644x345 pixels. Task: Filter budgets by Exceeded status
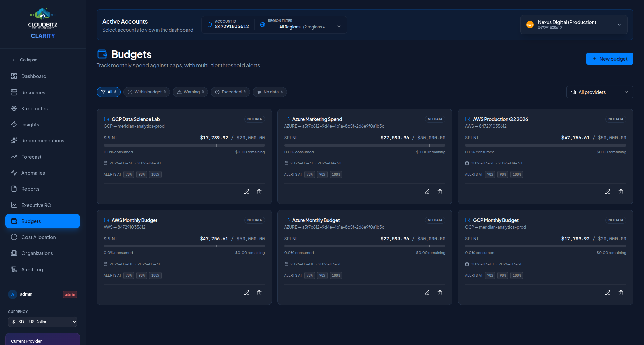pos(230,92)
